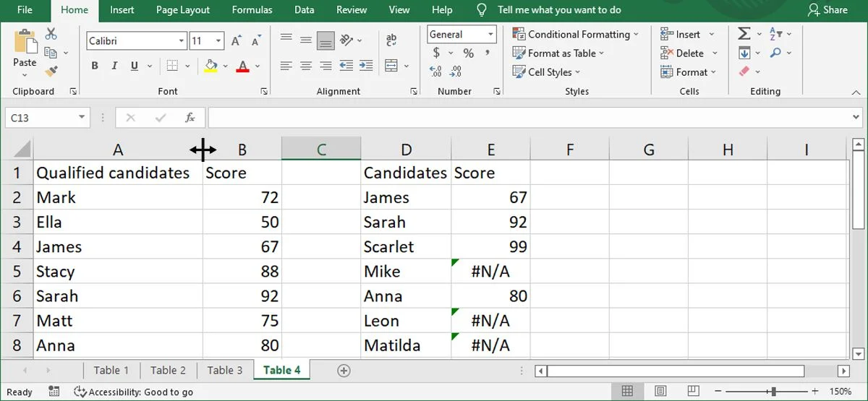Click the Sort & Filter icon
This screenshot has width=868, height=401.
click(776, 34)
